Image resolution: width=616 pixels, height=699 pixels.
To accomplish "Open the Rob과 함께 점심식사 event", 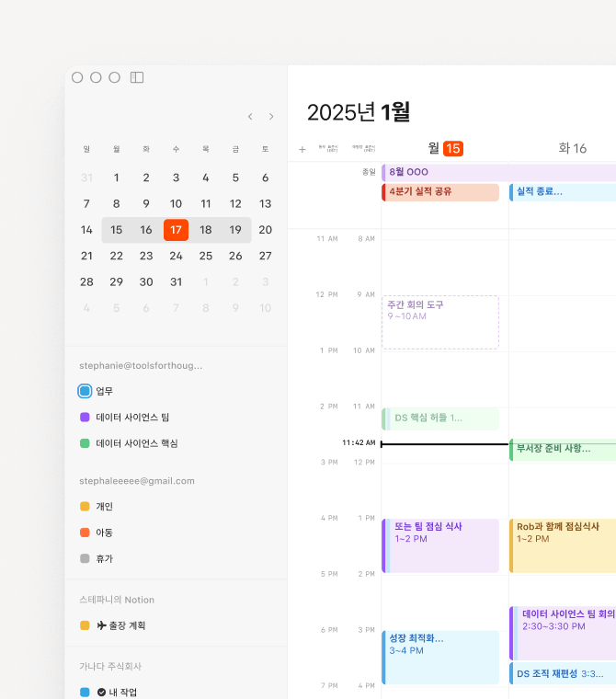I will 563,533.
